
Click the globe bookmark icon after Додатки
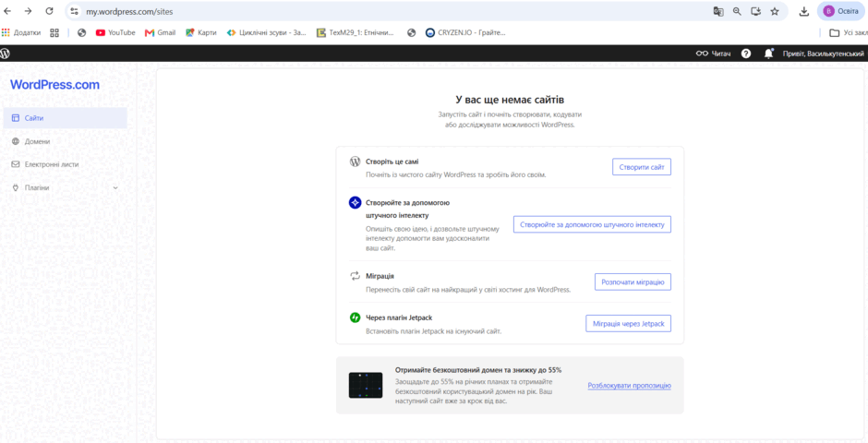(x=82, y=32)
